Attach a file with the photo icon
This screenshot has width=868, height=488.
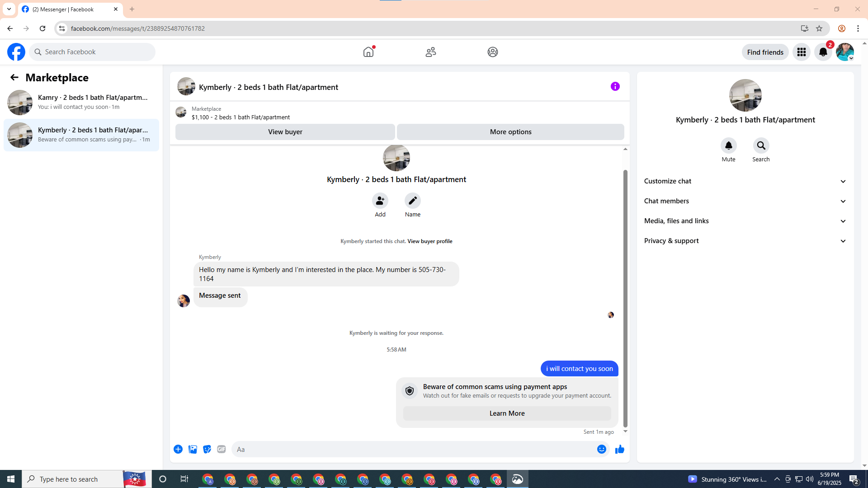click(193, 449)
